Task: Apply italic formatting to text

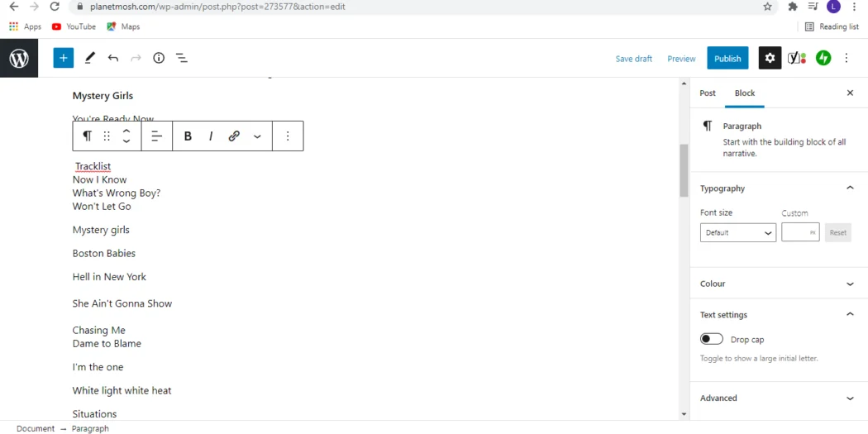Action: point(211,136)
